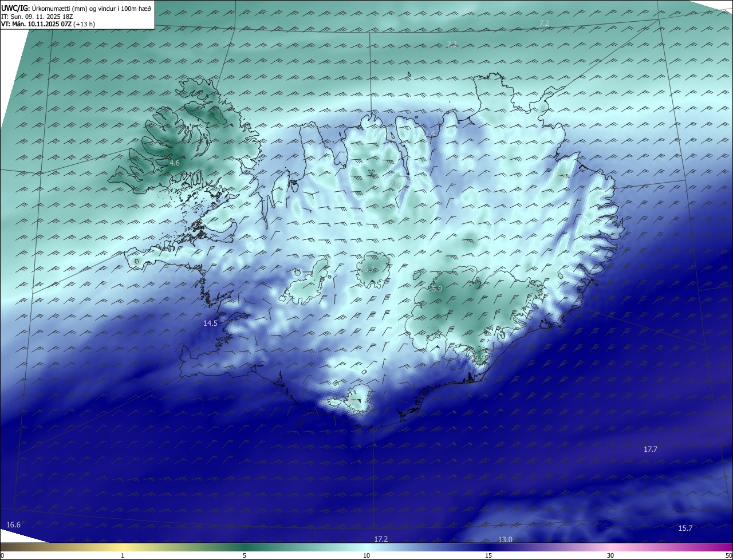
Task: Click the color scale tick label 15
Action: pyautogui.click(x=488, y=556)
